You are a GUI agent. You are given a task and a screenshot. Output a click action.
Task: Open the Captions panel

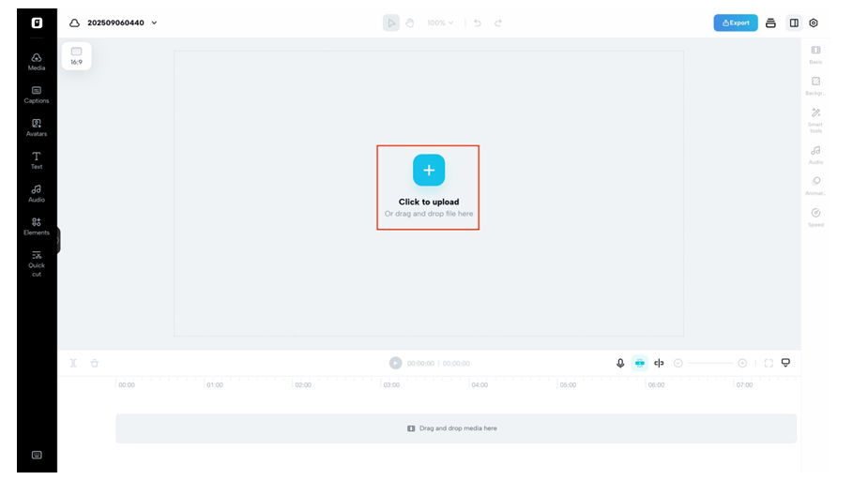point(37,94)
